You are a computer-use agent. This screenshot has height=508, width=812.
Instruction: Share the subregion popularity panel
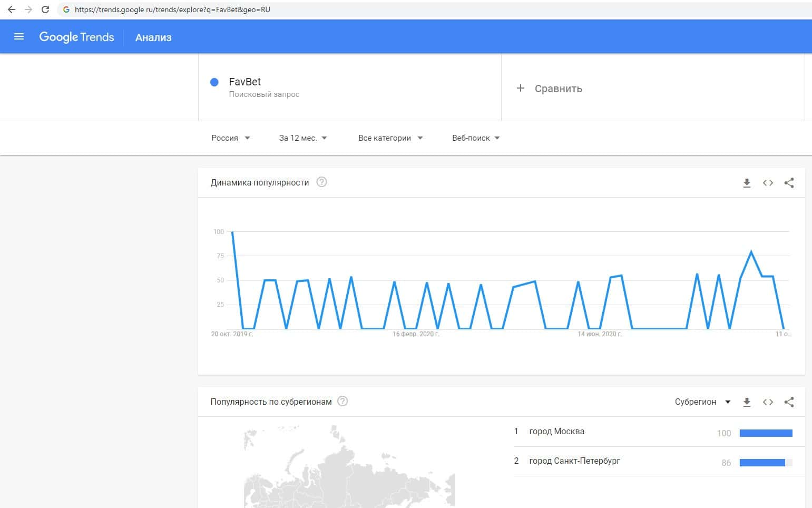pos(789,402)
